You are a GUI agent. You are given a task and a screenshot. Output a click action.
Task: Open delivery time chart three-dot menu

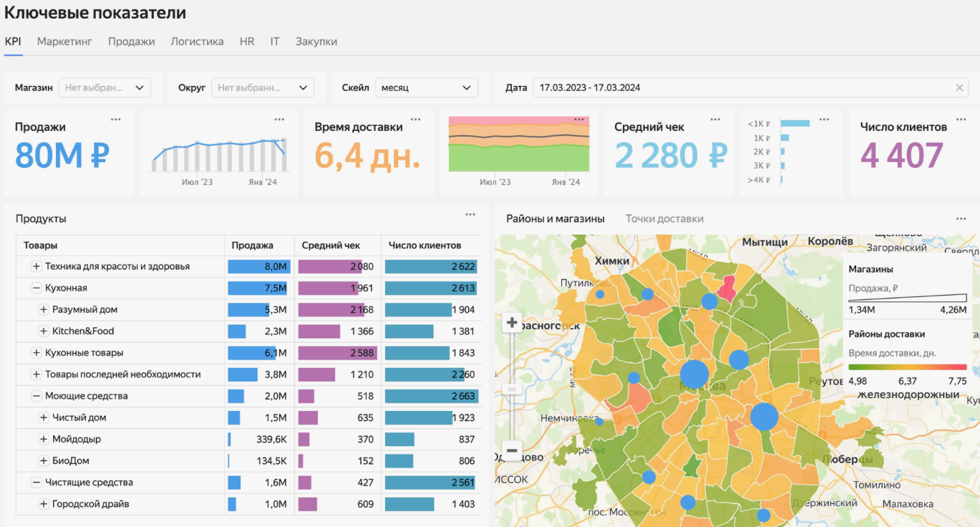click(x=579, y=120)
